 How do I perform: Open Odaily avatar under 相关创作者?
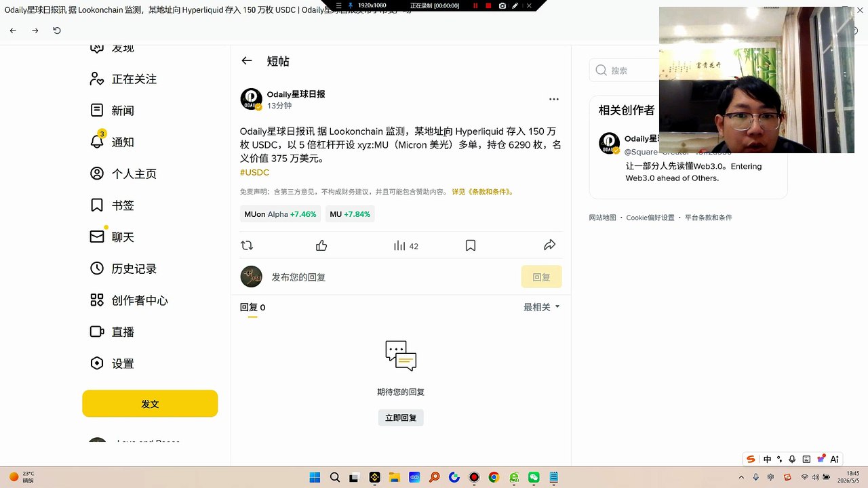[610, 143]
